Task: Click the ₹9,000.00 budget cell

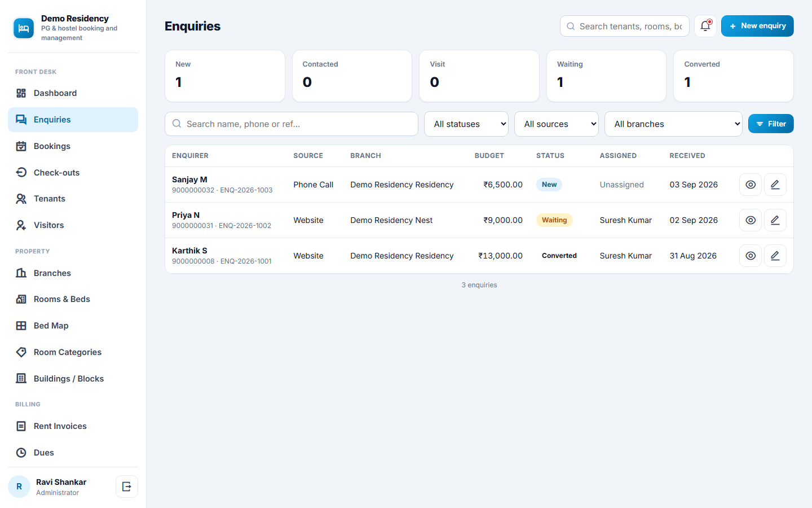Action: click(502, 220)
